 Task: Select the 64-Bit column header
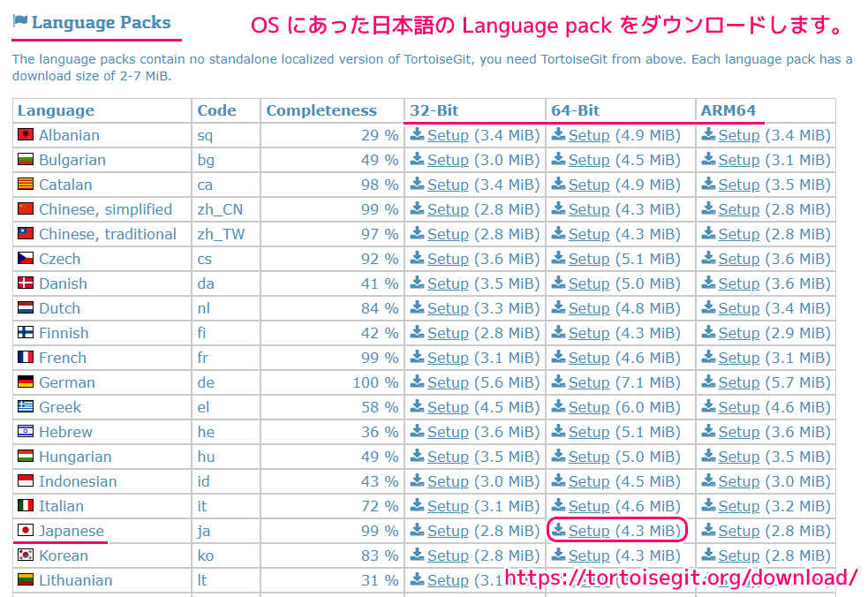click(x=575, y=110)
